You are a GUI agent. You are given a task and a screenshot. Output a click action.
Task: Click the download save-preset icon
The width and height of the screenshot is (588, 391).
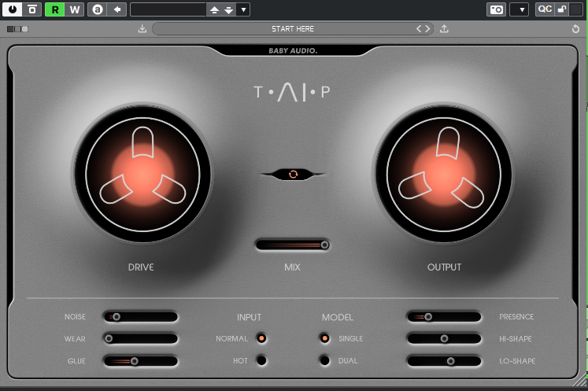click(x=142, y=28)
